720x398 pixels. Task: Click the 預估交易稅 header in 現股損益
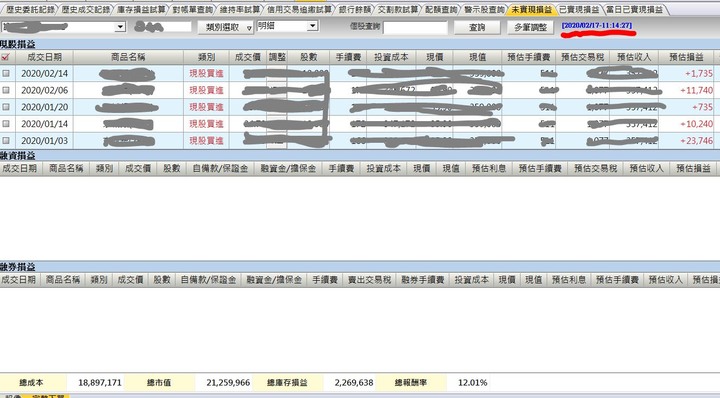582,57
